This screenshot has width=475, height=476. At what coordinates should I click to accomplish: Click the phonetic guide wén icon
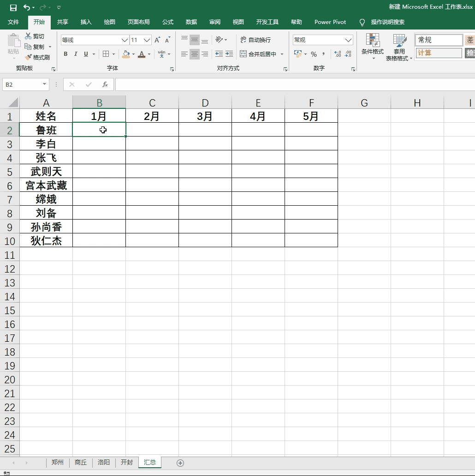pyautogui.click(x=161, y=54)
